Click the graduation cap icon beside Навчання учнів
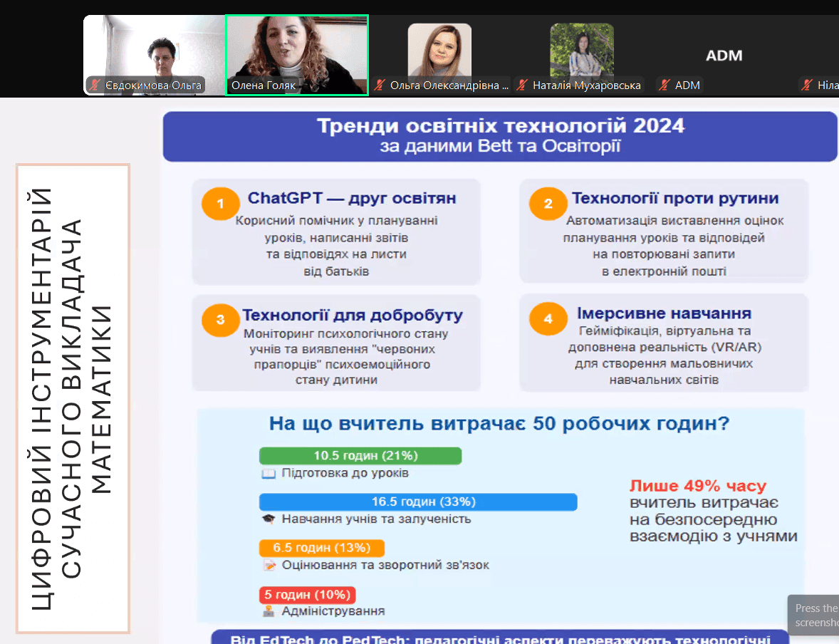This screenshot has height=644, width=839. (x=269, y=519)
